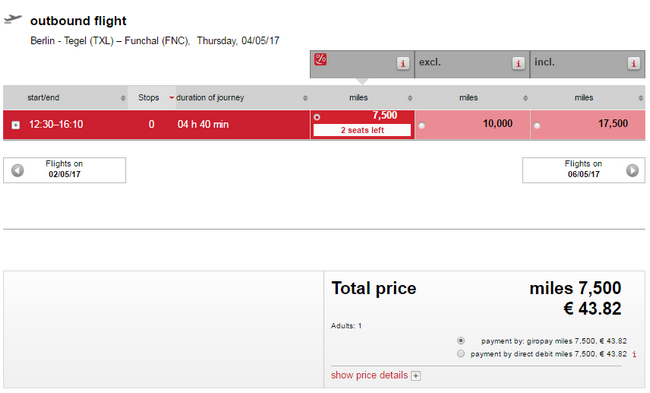This screenshot has height=393, width=650.
Task: Switch to the excl. fare tab
Action: point(472,64)
